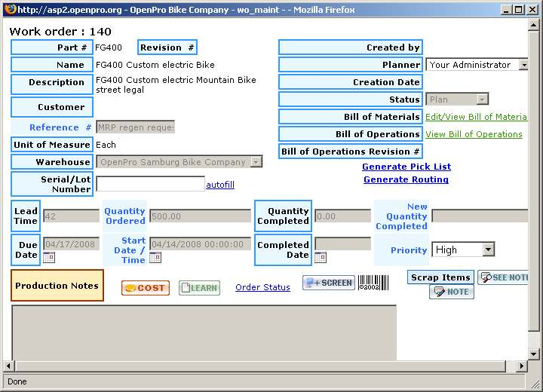Screen dimensions: 543x392
Task: Click the COST button icon
Action: (x=146, y=288)
